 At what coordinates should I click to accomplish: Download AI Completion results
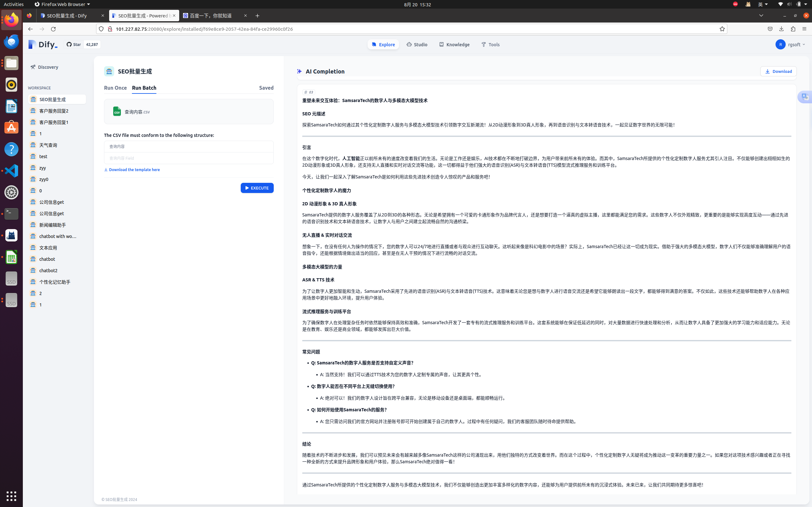click(x=778, y=71)
